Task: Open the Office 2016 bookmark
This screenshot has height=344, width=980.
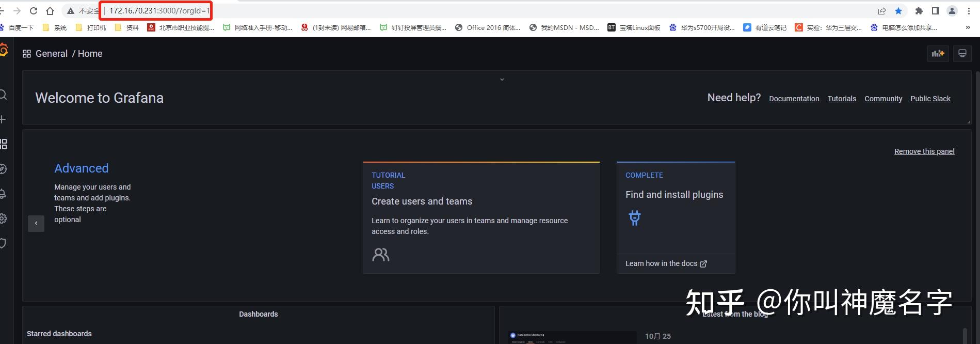Action: click(x=488, y=28)
